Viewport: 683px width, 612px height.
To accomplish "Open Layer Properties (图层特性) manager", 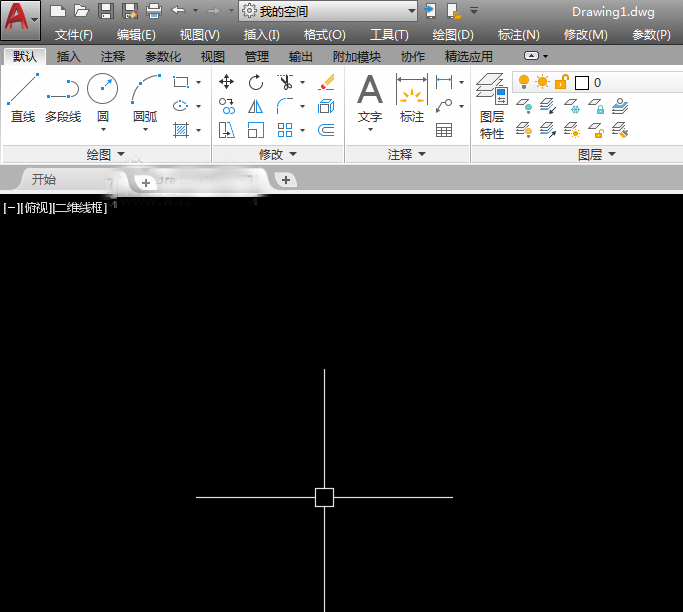I will (x=492, y=106).
